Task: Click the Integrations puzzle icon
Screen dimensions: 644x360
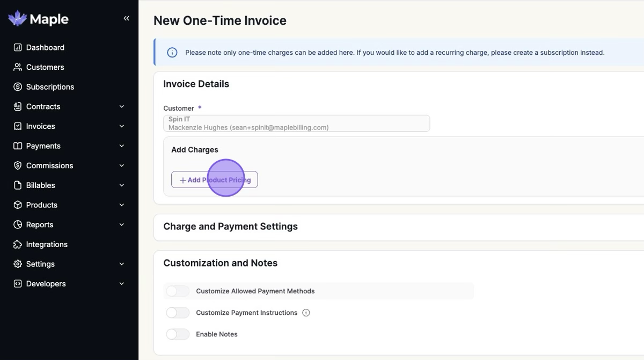Action: pos(18,244)
